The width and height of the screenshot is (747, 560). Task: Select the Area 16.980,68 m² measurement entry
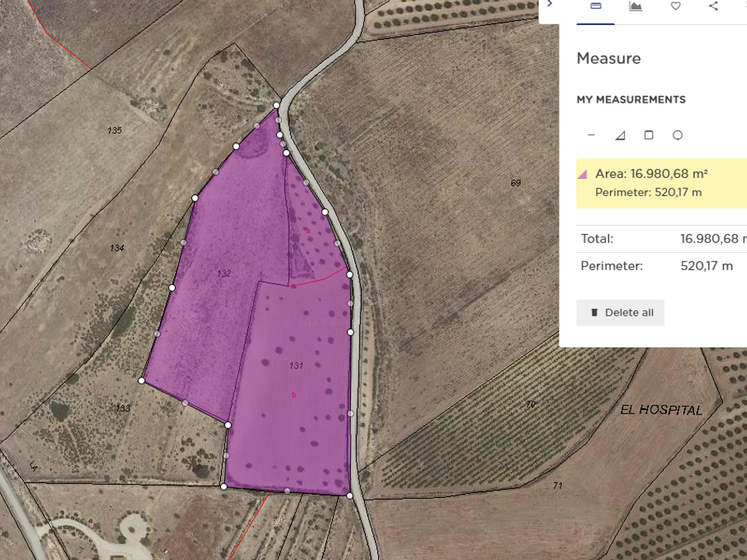click(661, 184)
